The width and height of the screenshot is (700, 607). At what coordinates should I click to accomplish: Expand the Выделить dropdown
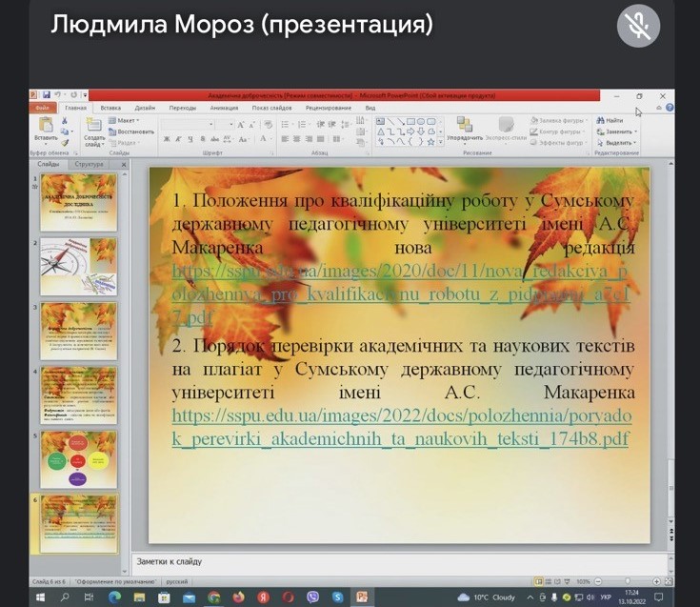point(616,144)
